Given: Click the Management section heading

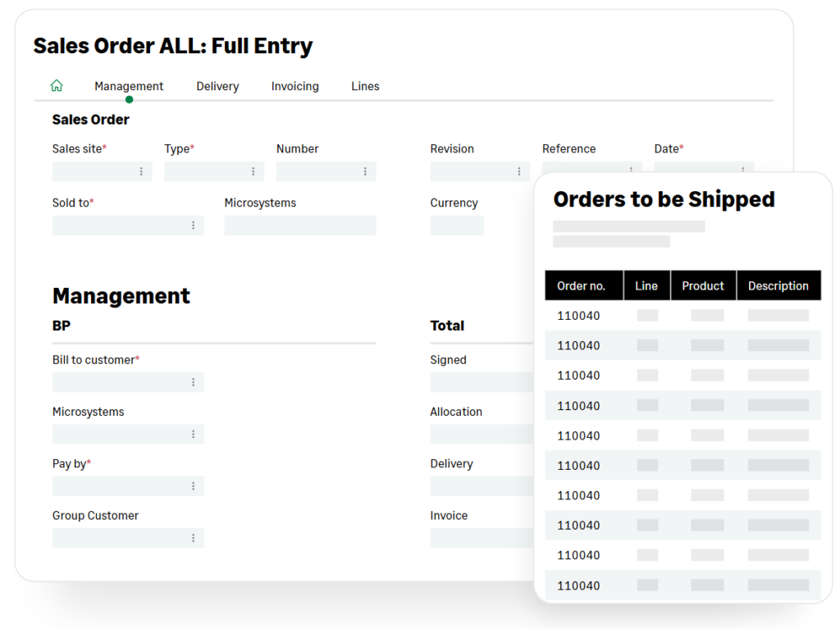Looking at the screenshot, I should (x=121, y=296).
